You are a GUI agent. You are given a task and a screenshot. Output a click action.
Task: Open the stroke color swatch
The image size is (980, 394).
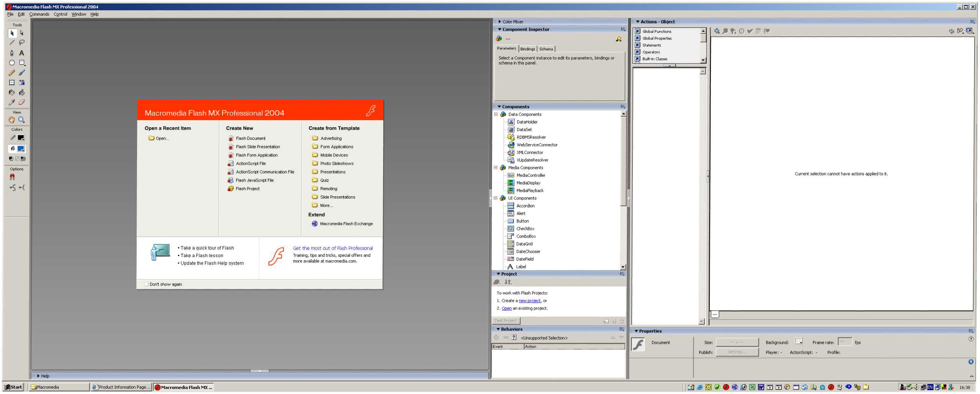21,138
